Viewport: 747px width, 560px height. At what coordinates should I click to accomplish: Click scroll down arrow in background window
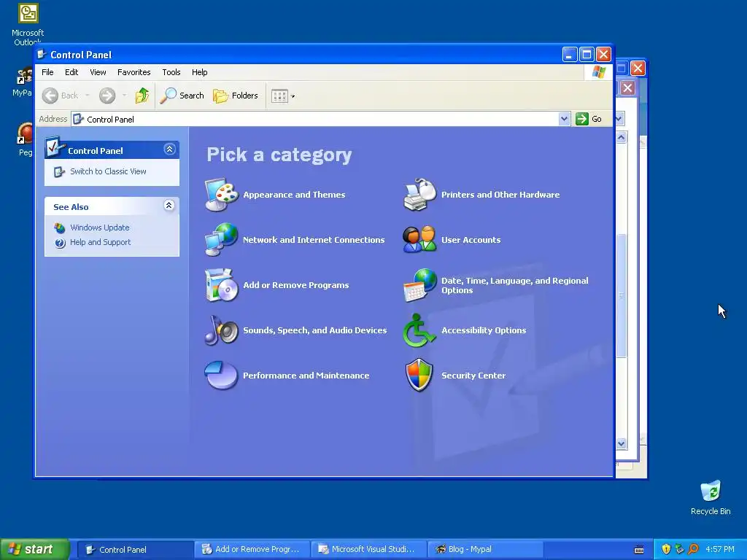(622, 444)
